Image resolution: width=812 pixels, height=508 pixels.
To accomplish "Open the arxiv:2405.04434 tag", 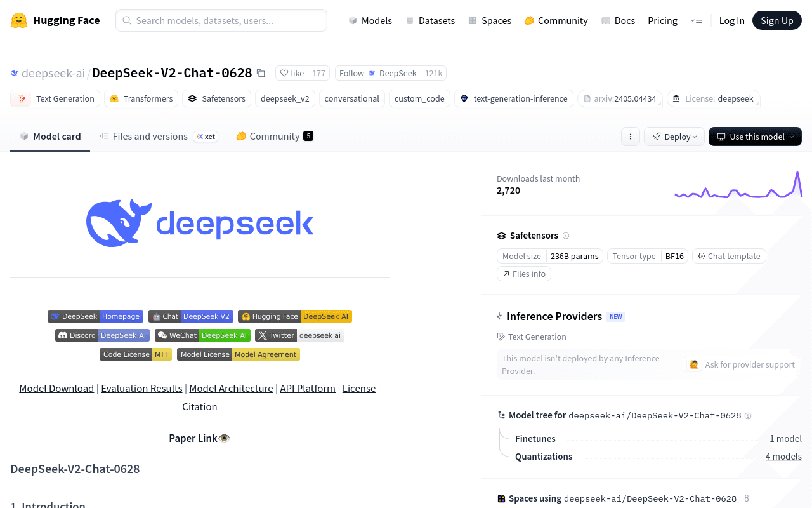I will point(620,98).
